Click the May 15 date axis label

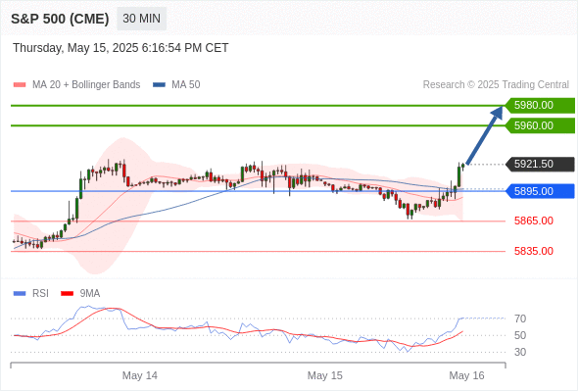[324, 375]
